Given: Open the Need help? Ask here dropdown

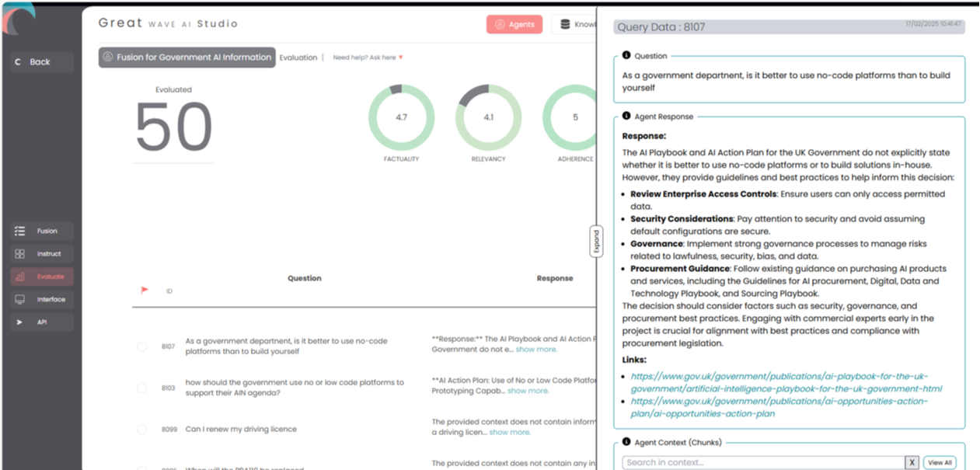Looking at the screenshot, I should pyautogui.click(x=368, y=57).
